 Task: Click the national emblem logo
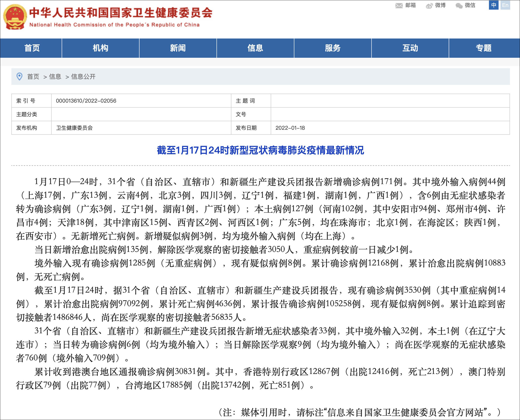(15, 17)
